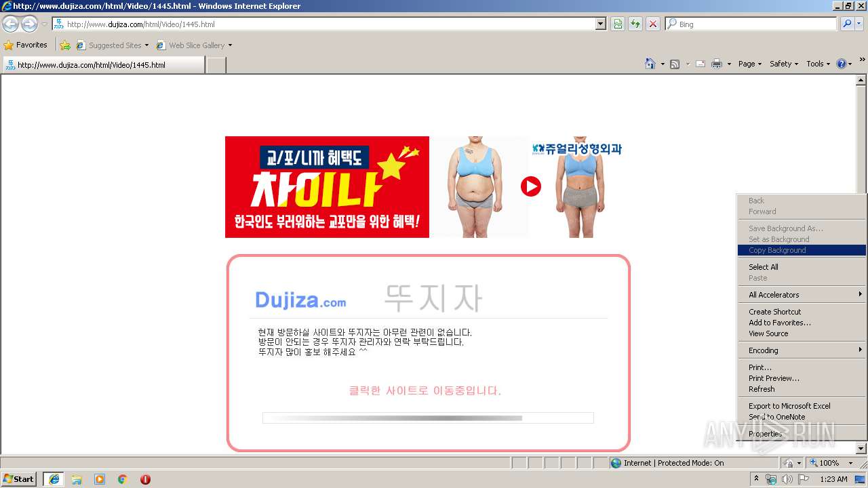The height and width of the screenshot is (488, 868).
Task: Open the search provider dropdown arrow
Action: (860, 24)
